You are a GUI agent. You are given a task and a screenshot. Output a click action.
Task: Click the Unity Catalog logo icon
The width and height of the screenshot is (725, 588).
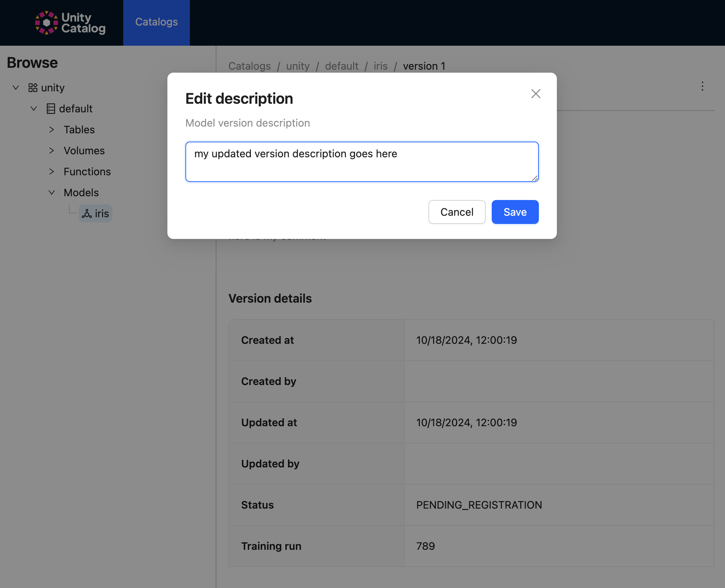(x=46, y=22)
